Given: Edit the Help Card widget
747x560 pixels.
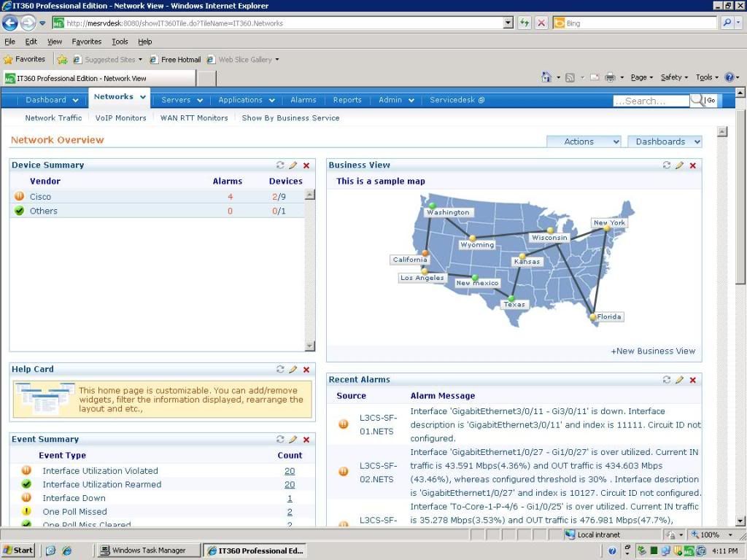Looking at the screenshot, I should 293,369.
